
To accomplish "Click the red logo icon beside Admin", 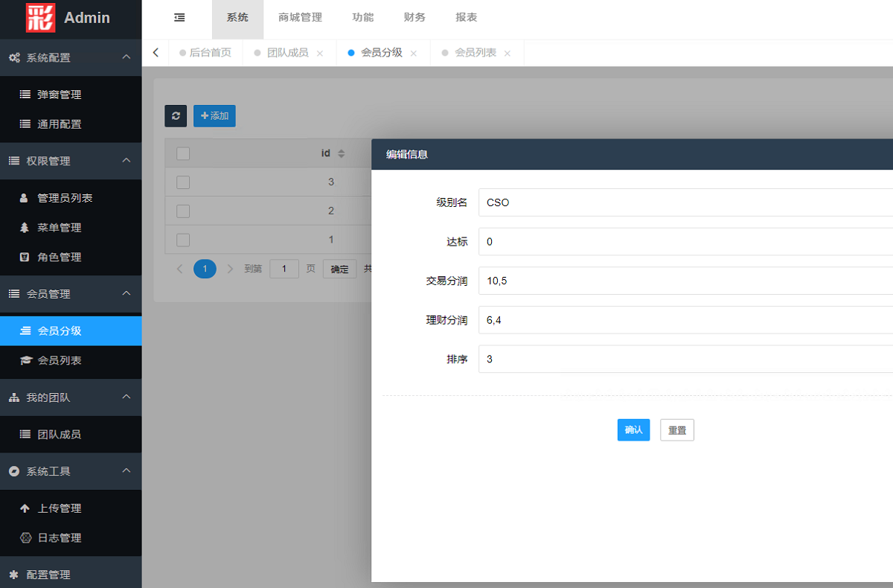I will (x=40, y=18).
